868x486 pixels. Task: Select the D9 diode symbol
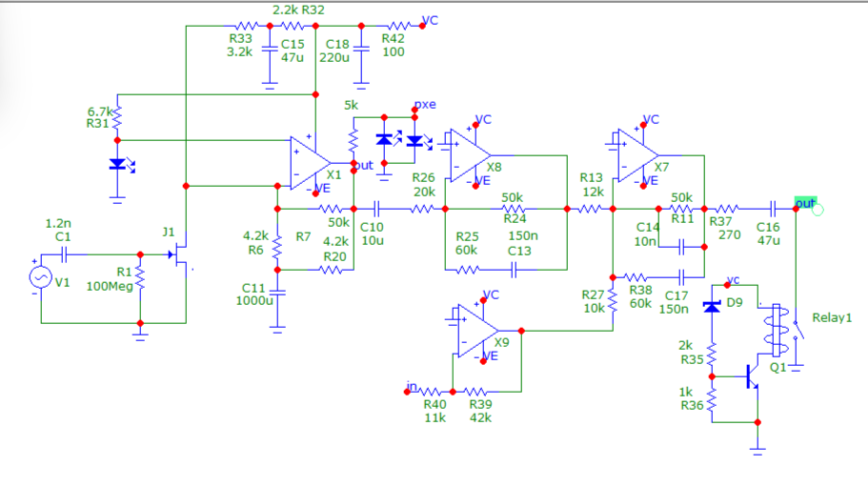[x=710, y=307]
